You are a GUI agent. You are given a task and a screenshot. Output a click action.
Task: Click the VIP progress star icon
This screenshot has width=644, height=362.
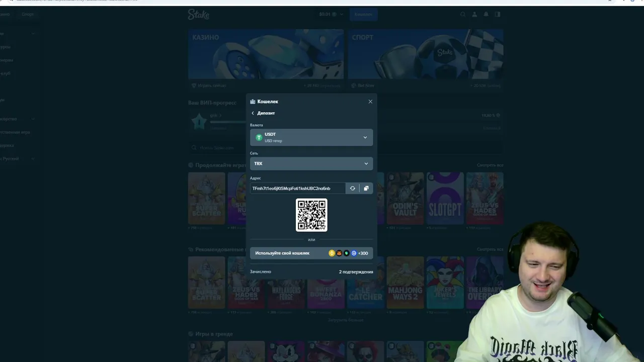(199, 121)
